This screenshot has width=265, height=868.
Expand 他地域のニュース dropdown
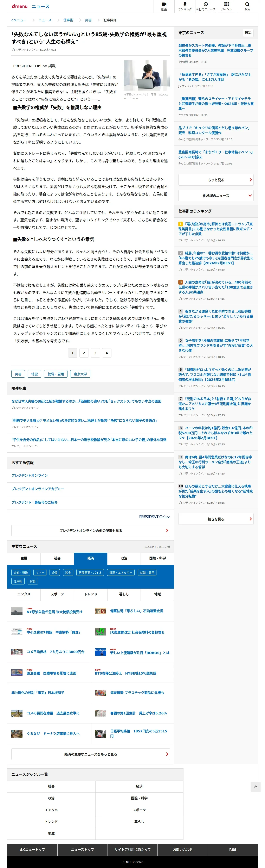pos(215,196)
